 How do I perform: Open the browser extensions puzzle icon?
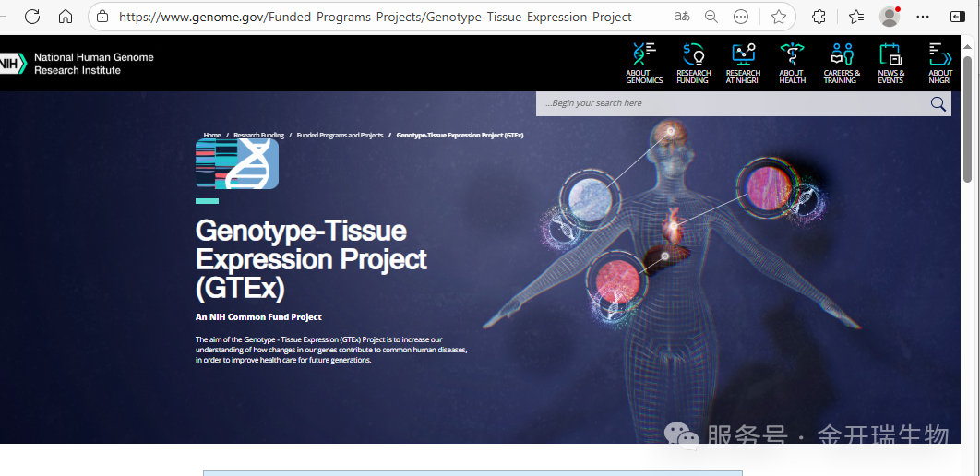(819, 17)
